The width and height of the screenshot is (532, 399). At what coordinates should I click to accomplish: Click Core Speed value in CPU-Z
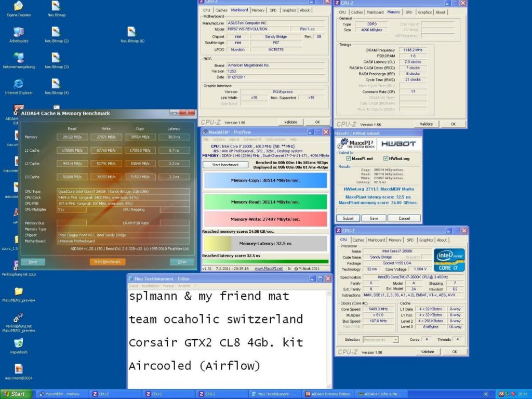[x=378, y=309]
